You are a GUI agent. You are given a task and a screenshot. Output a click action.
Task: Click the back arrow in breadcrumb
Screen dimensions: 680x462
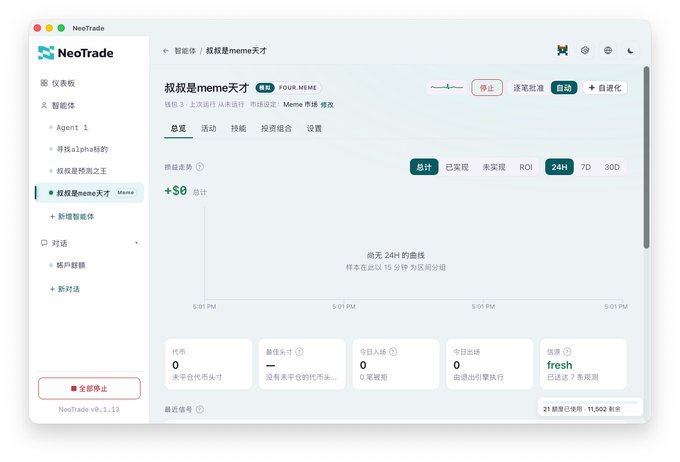click(166, 51)
